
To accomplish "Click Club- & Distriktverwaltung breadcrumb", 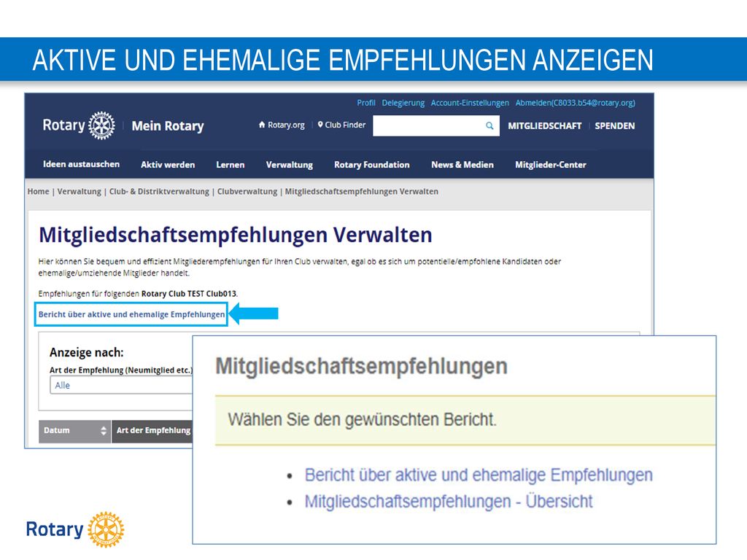I will 159,192.
